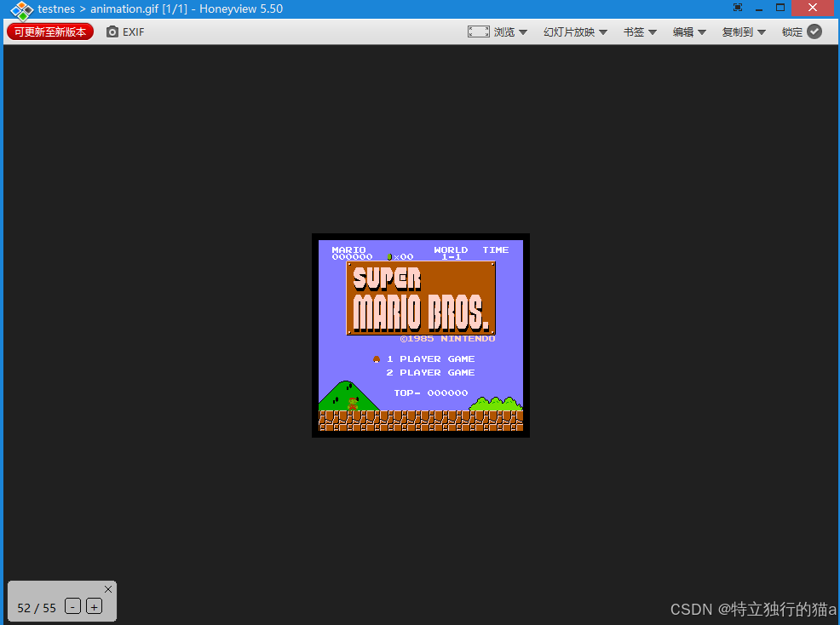This screenshot has width=840, height=625.
Task: Click the red update-available button
Action: point(49,32)
